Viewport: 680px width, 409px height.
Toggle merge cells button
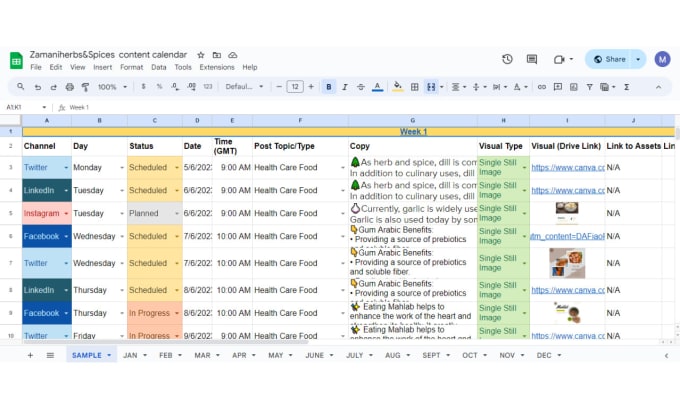[x=431, y=87]
